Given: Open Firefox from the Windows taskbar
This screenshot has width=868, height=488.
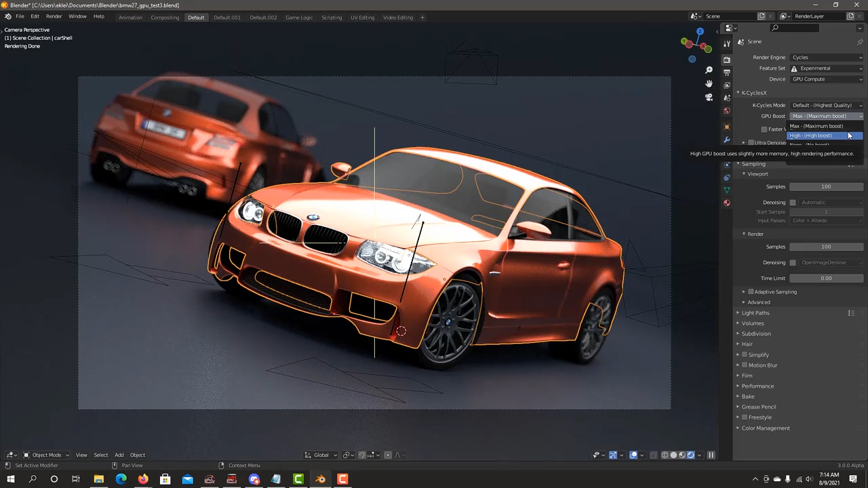Looking at the screenshot, I should coord(143,479).
